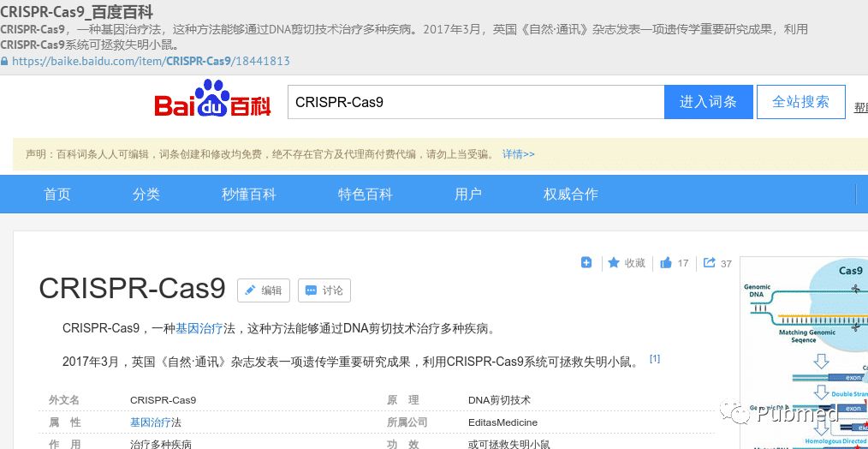
Task: Open the baike.baidu.com result URL
Action: point(151,61)
